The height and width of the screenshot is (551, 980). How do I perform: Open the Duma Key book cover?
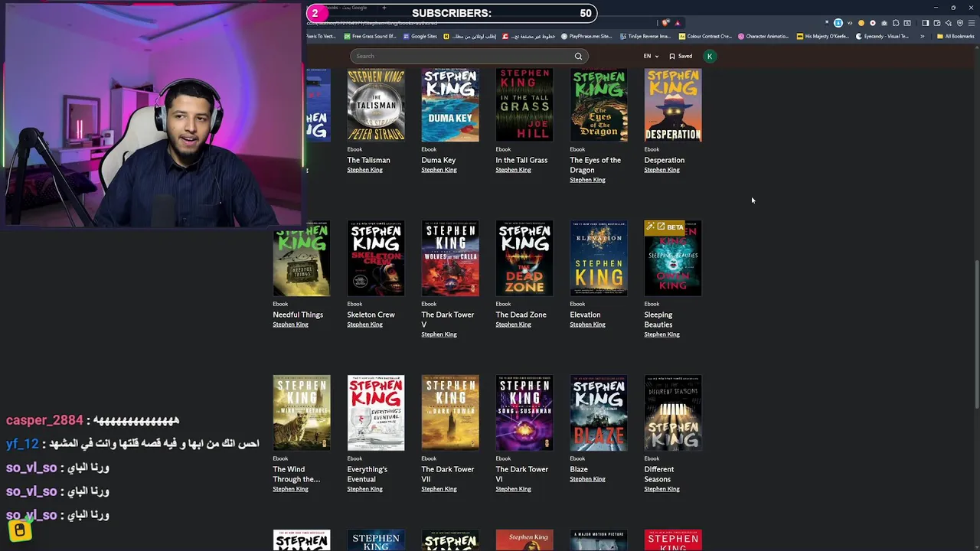click(450, 105)
